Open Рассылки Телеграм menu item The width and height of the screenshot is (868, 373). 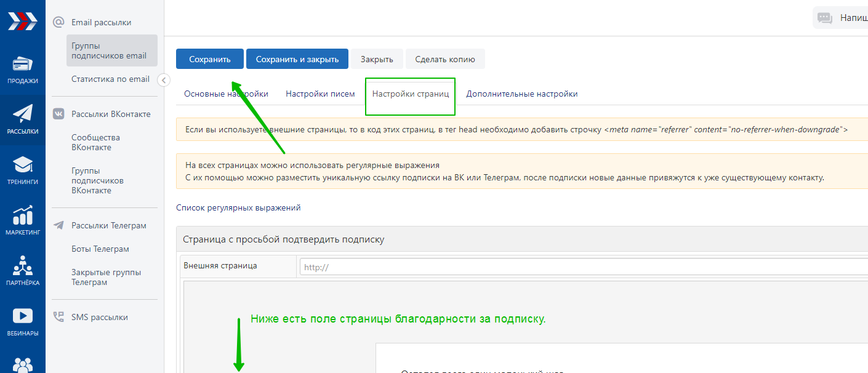[109, 225]
